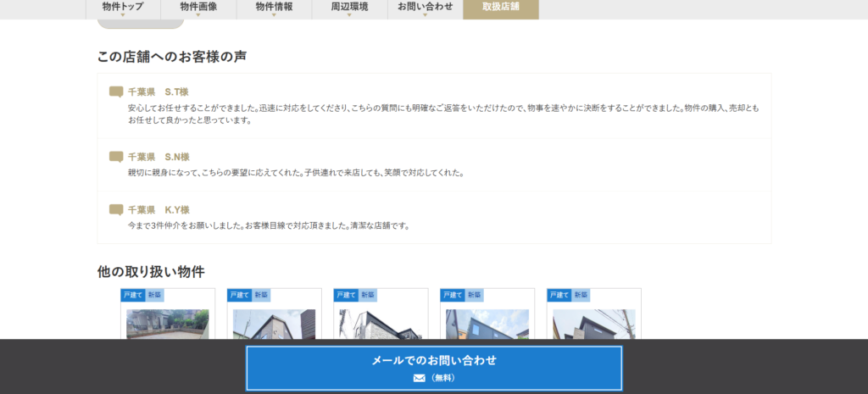Click the down arrow below 物件画像

tap(198, 14)
